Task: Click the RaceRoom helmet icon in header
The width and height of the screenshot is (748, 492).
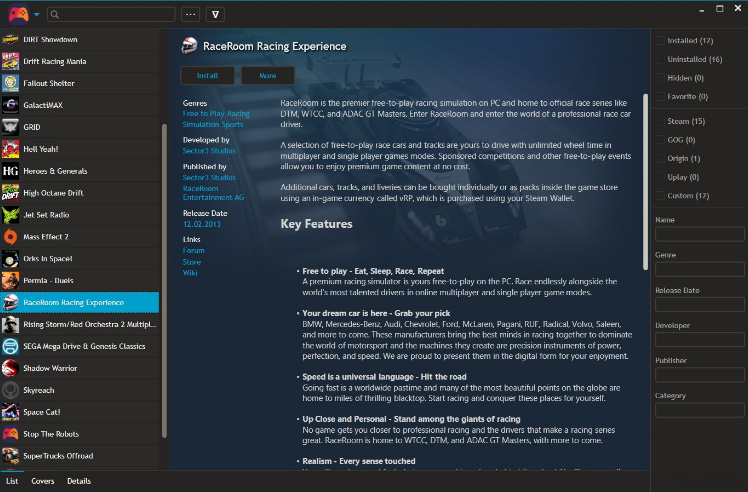Action: point(189,46)
